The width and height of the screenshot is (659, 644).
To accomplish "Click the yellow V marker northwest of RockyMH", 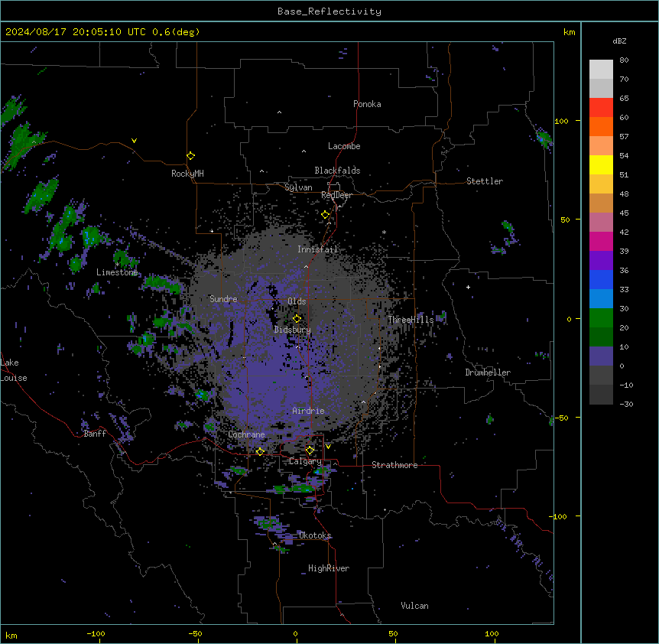I will [134, 141].
